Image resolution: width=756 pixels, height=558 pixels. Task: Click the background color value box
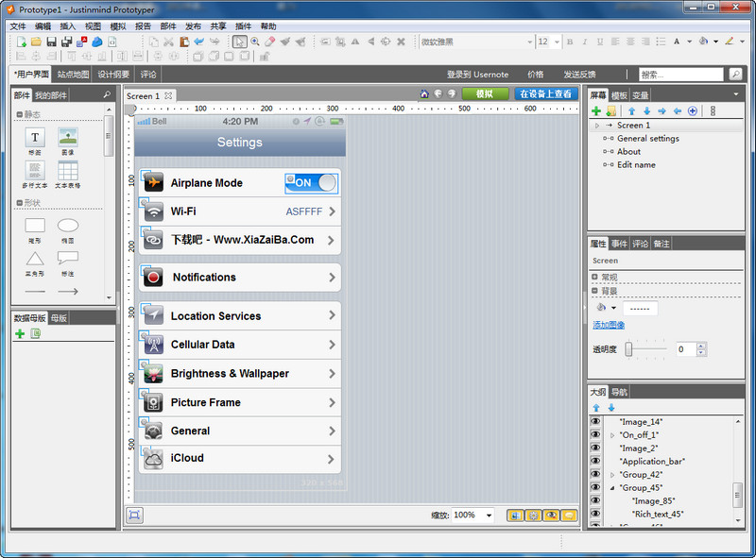pyautogui.click(x=641, y=309)
